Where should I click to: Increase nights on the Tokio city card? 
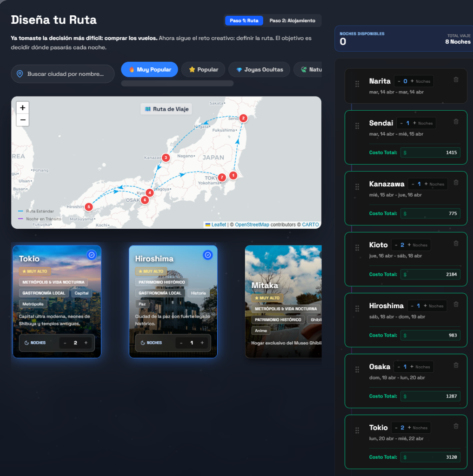pyautogui.click(x=86, y=343)
